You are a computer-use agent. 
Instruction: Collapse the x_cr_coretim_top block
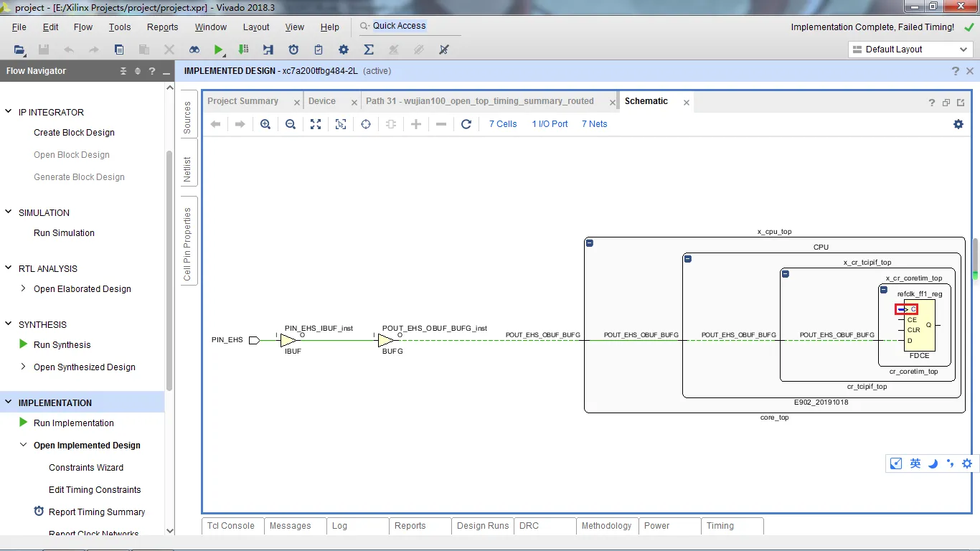tap(884, 290)
